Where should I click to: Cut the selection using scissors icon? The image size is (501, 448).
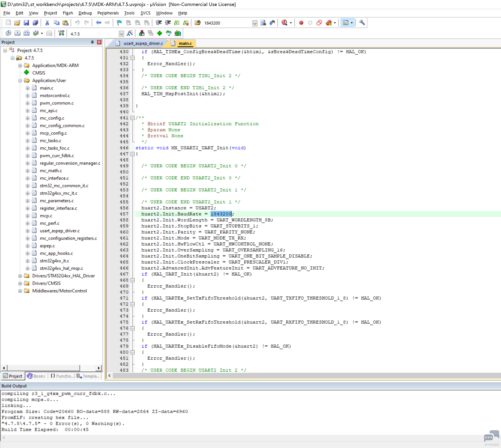click(x=47, y=23)
